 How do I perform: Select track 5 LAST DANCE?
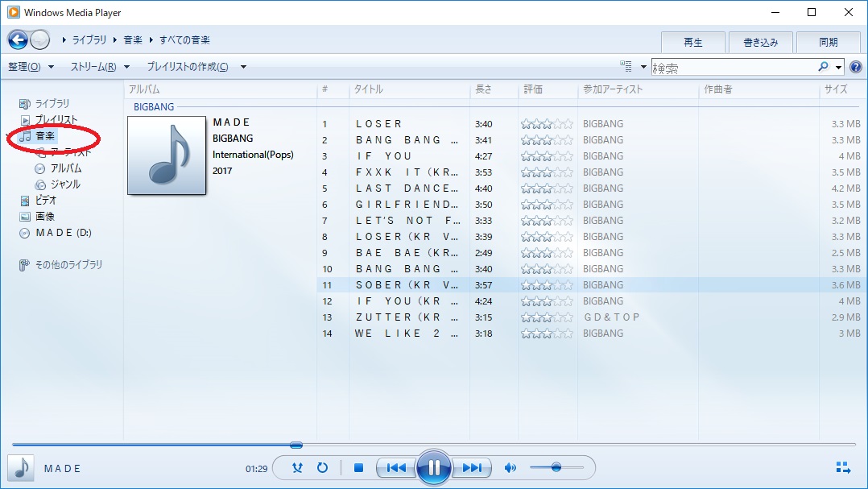tap(407, 189)
